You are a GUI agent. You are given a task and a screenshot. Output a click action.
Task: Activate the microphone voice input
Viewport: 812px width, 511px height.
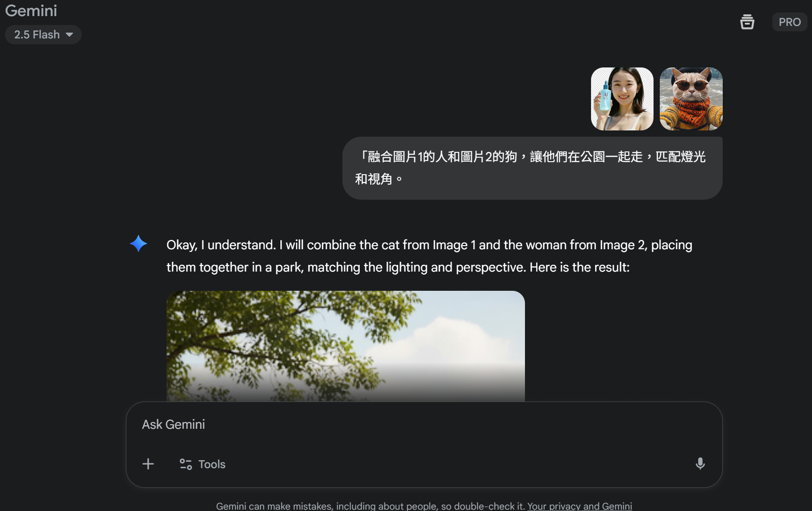pyautogui.click(x=700, y=464)
